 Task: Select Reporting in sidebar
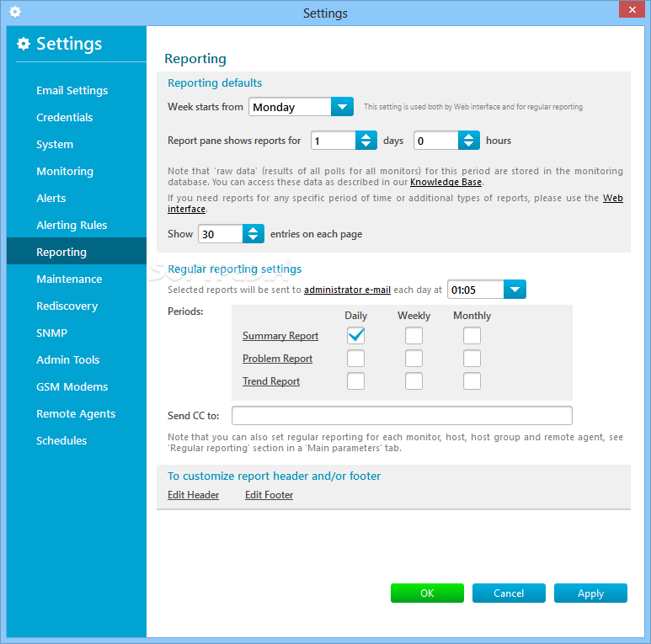click(x=77, y=251)
